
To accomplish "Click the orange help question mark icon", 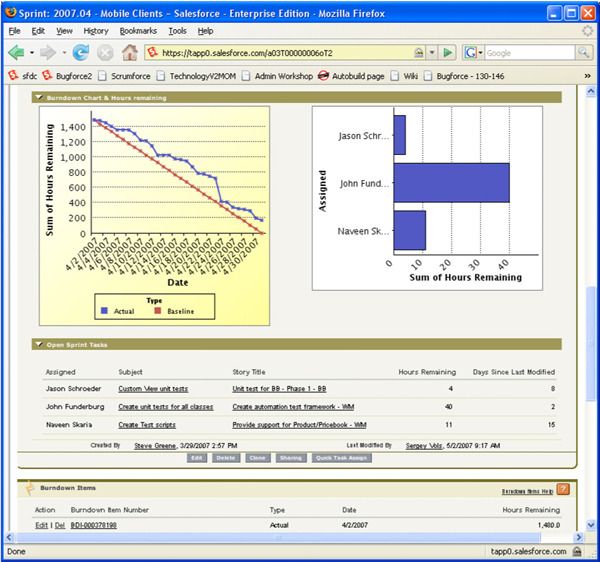I will 563,489.
